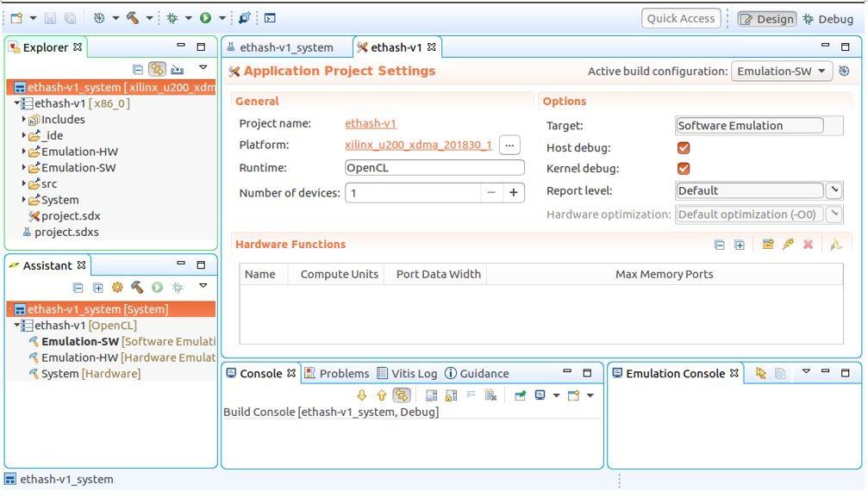Collapse all in the Assistant panel
Viewport: 868px width, 497px height.
pos(78,288)
